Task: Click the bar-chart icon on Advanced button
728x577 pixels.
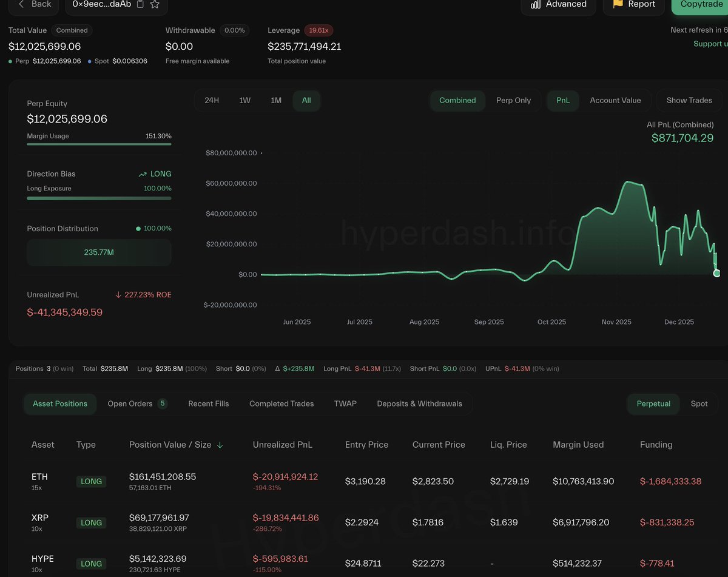Action: 536,4
